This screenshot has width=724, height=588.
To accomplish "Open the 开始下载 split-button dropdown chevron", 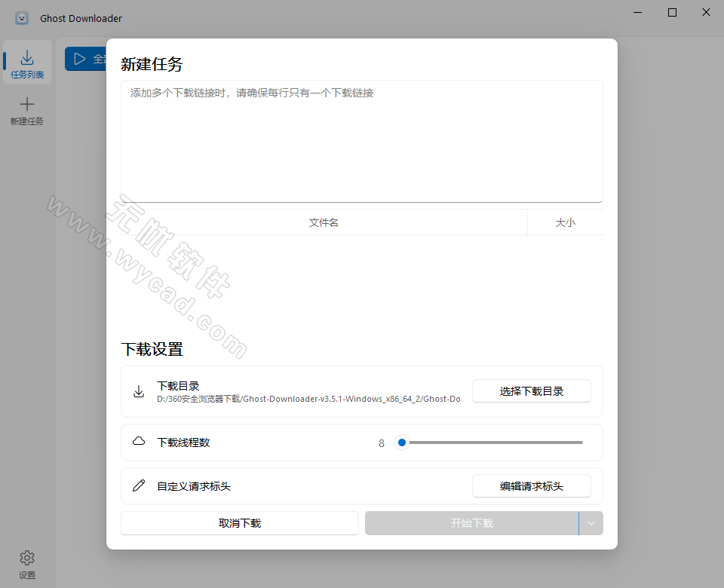I will (x=591, y=522).
